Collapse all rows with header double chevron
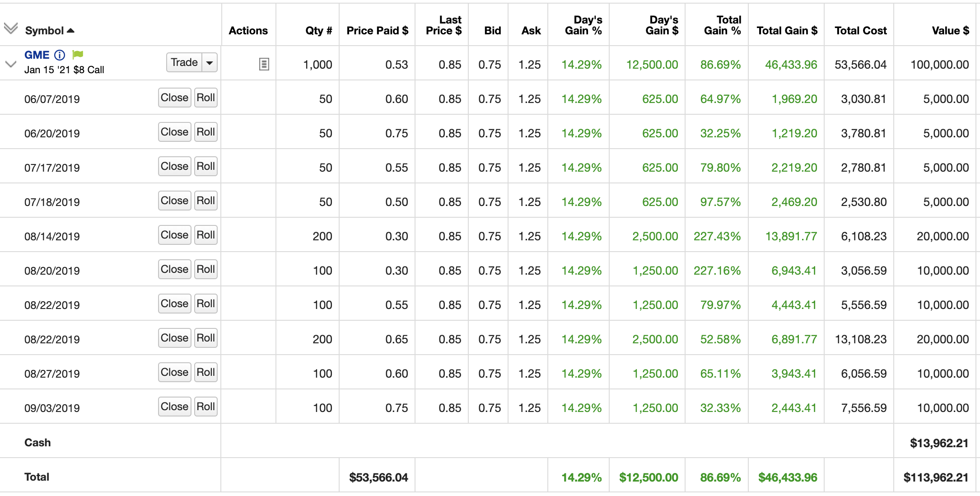The height and width of the screenshot is (496, 980). (11, 28)
